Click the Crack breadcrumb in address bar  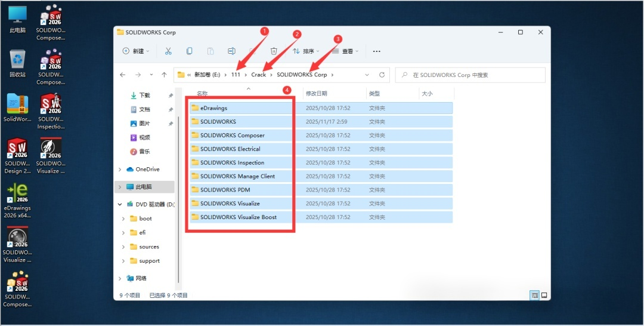[258, 75]
